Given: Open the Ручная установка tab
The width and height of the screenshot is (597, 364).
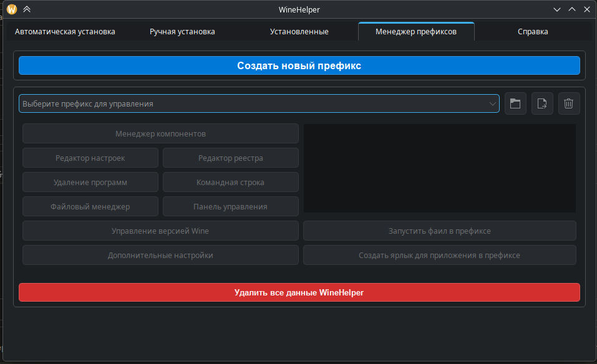Looking at the screenshot, I should [182, 32].
